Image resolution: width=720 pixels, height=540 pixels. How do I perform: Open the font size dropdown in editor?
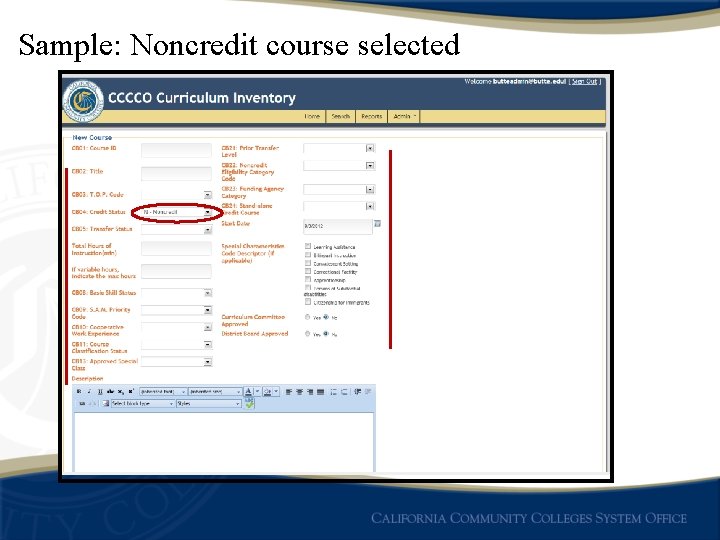coord(215,391)
